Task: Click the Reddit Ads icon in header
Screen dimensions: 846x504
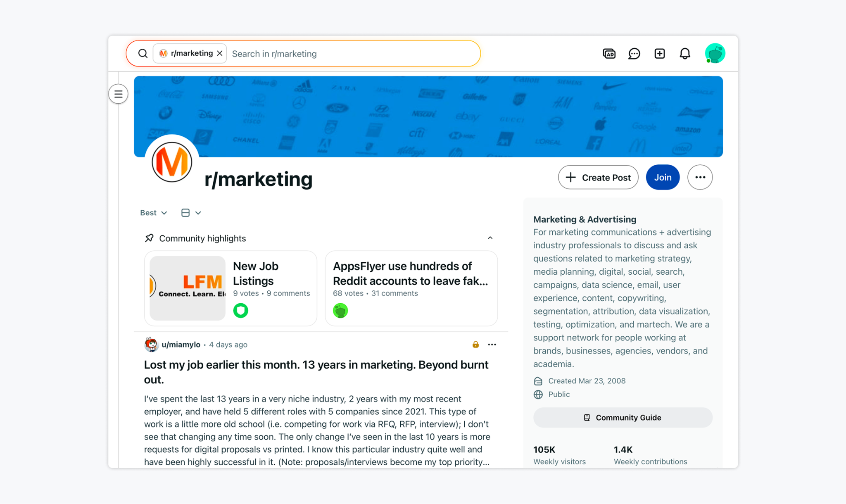Action: tap(609, 54)
